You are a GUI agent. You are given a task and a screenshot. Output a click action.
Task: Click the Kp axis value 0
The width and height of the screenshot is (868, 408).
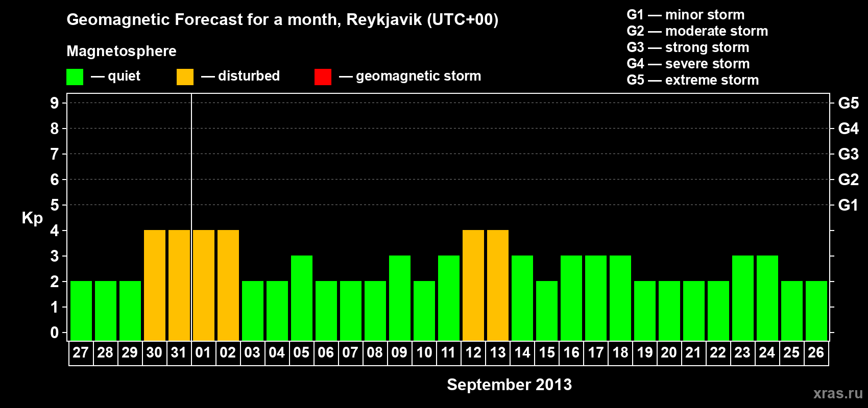55,333
